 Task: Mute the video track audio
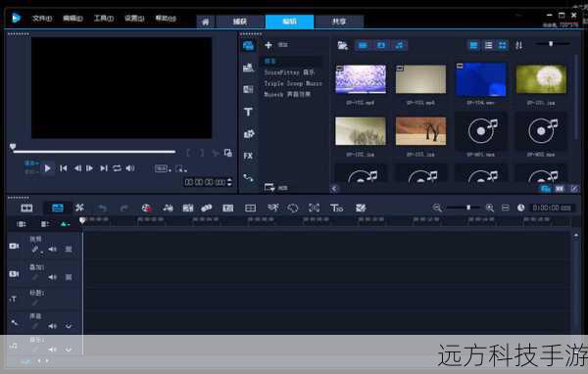[x=52, y=250]
